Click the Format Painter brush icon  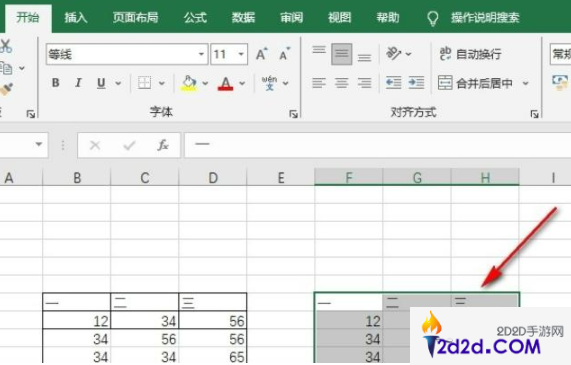pyautogui.click(x=6, y=89)
